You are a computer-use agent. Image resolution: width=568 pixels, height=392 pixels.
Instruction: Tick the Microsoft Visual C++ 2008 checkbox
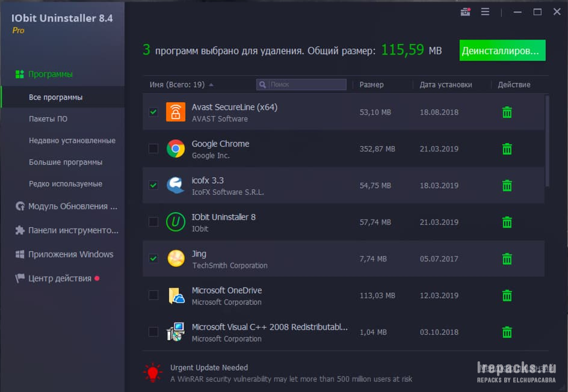tap(153, 331)
